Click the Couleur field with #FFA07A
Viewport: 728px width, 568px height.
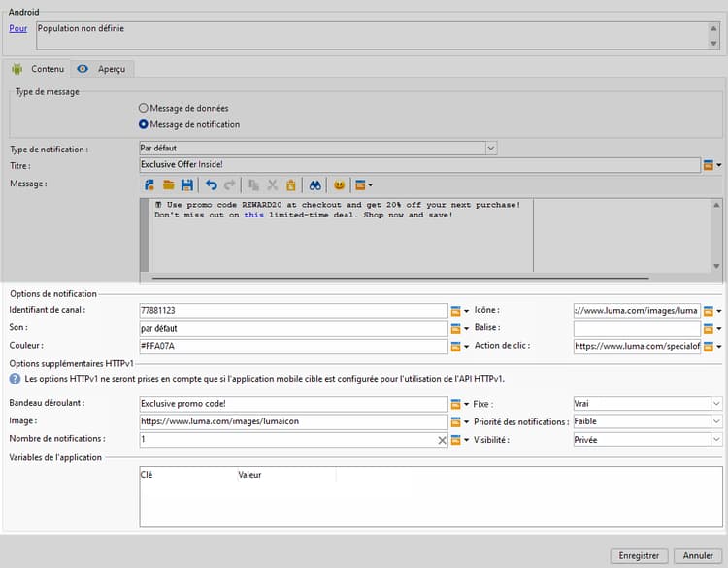(293, 346)
